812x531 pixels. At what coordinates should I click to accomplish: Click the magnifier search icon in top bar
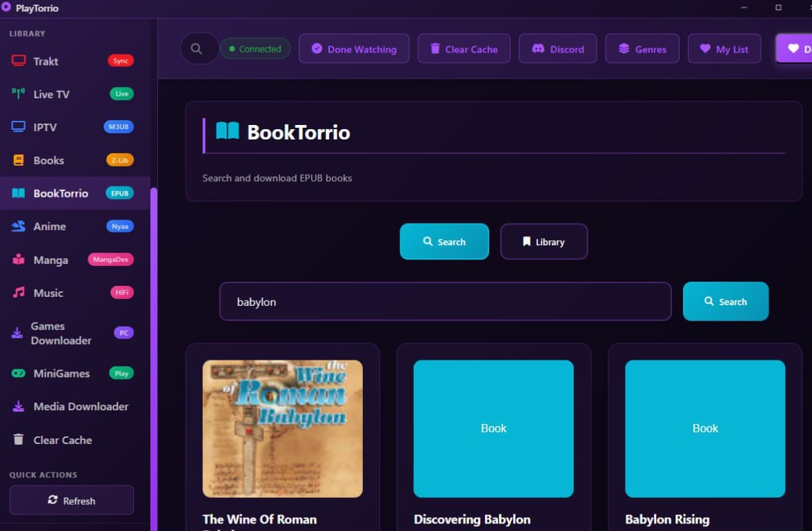197,49
